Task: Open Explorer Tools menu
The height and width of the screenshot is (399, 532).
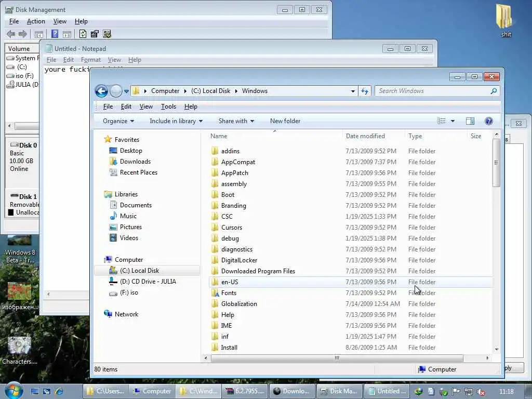Action: 169,107
